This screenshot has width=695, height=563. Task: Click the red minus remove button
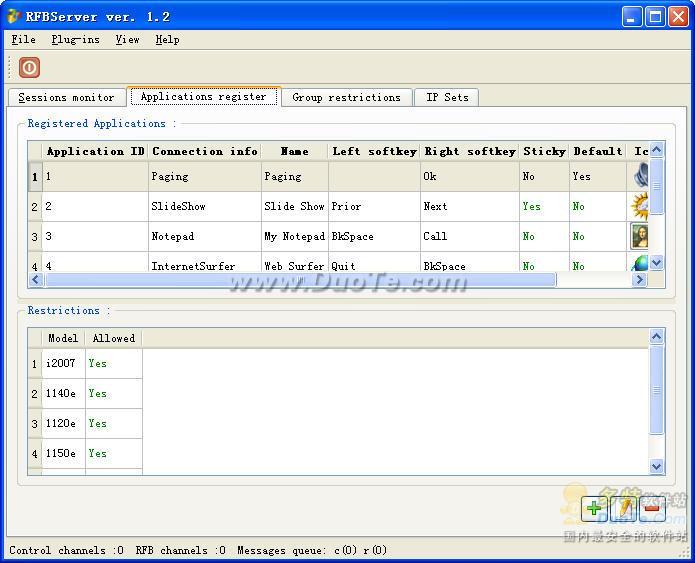pyautogui.click(x=652, y=508)
